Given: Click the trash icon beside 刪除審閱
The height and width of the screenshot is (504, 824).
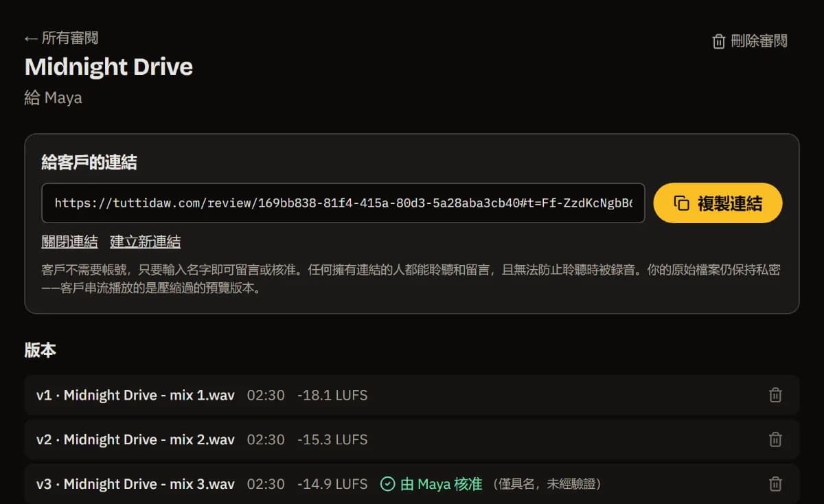Looking at the screenshot, I should tap(719, 41).
